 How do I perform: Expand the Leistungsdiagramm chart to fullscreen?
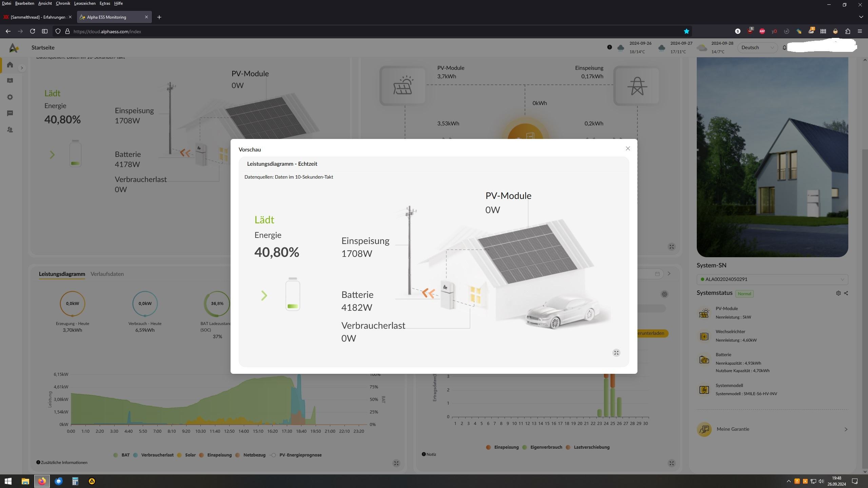click(x=396, y=463)
